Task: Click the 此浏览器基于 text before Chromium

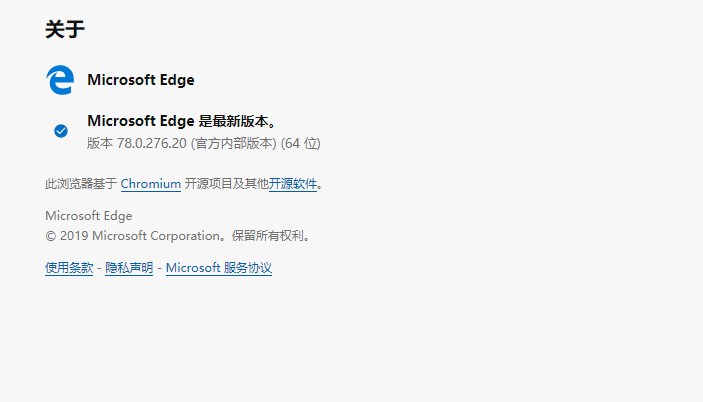Action: click(x=81, y=184)
